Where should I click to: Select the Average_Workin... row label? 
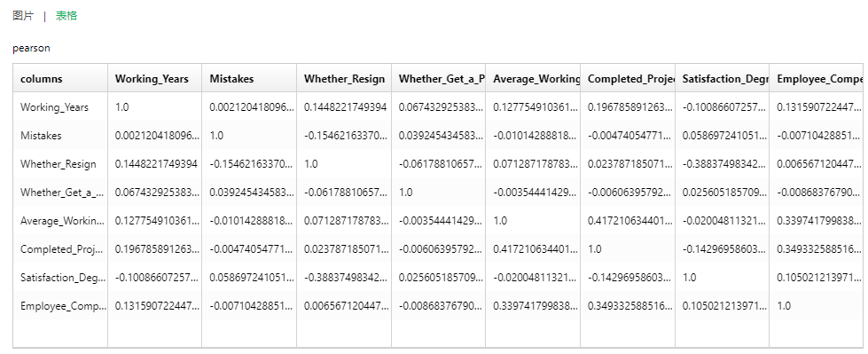[63, 221]
